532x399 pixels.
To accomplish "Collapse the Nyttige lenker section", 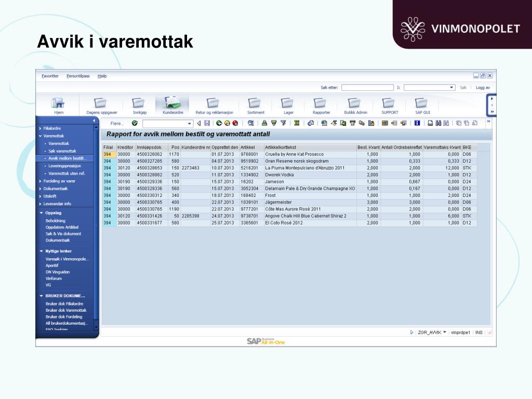I will click(x=42, y=251).
